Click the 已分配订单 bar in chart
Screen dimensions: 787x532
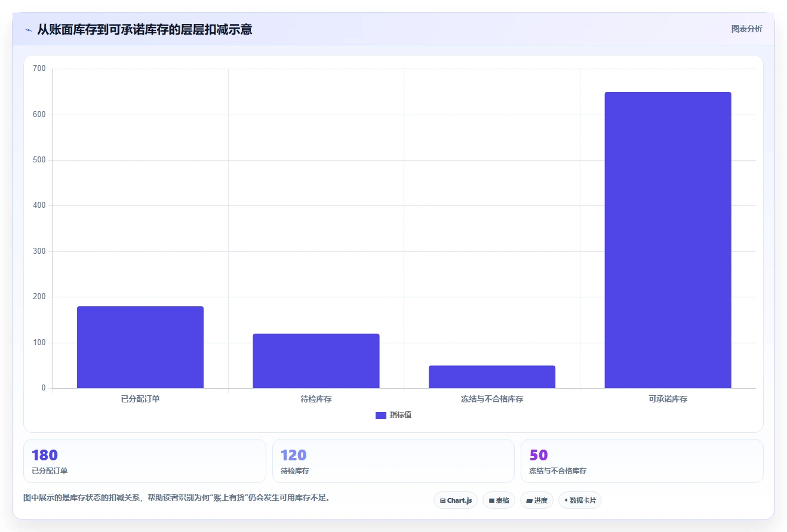(x=140, y=348)
